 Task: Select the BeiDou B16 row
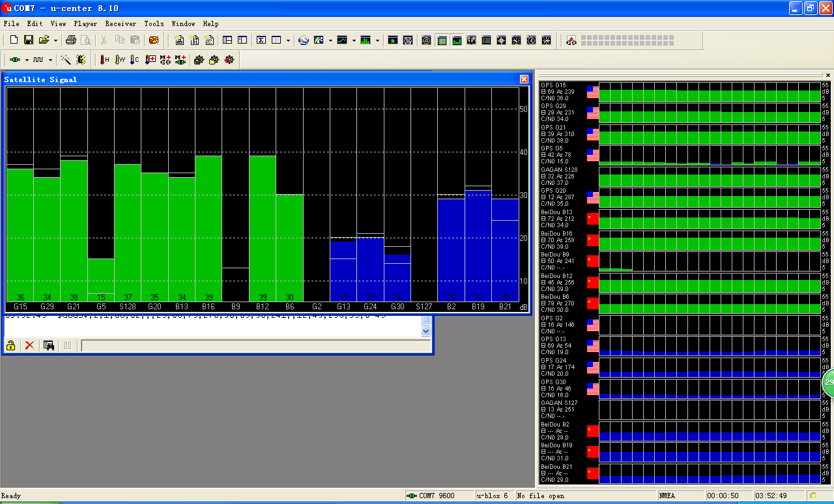tap(685, 240)
